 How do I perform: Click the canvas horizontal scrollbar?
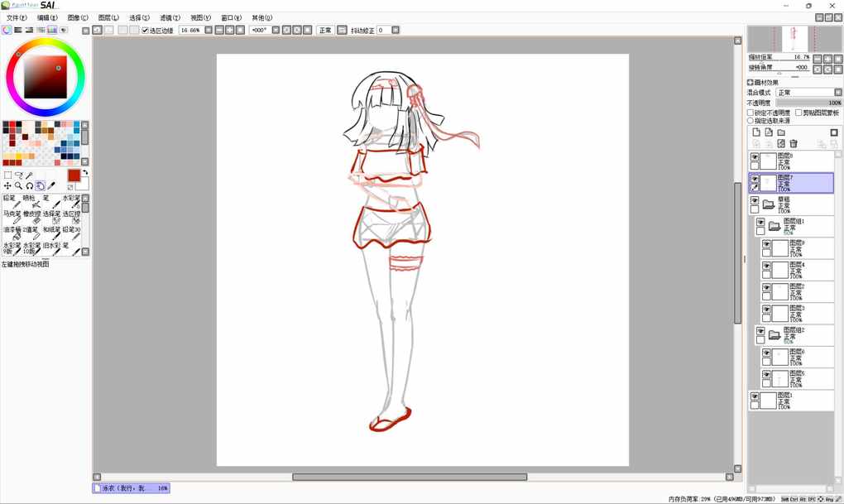[409, 477]
